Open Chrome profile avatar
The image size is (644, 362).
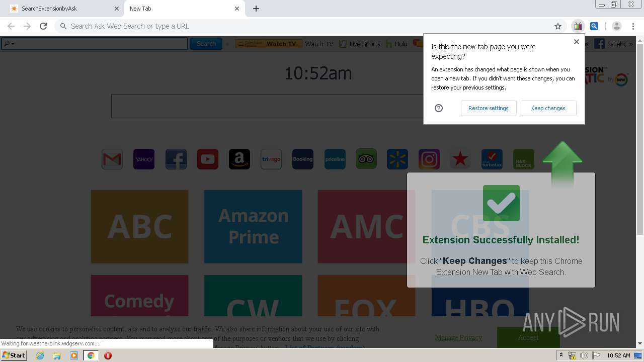617,26
